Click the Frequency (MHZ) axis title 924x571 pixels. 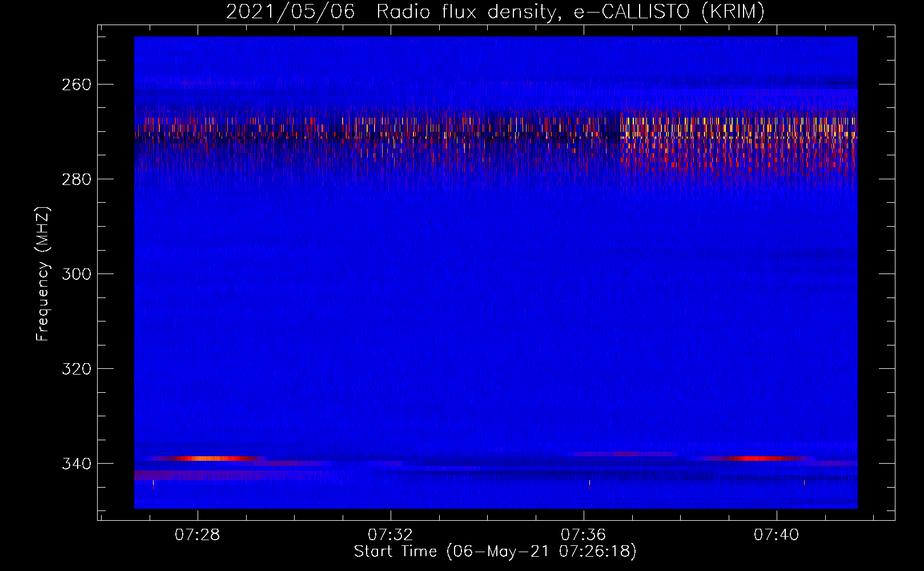[x=43, y=274]
